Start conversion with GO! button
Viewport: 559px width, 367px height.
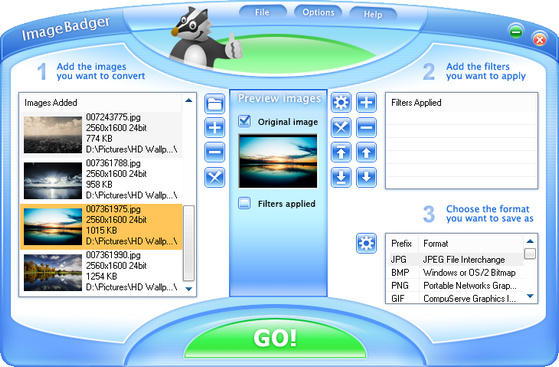[275, 338]
